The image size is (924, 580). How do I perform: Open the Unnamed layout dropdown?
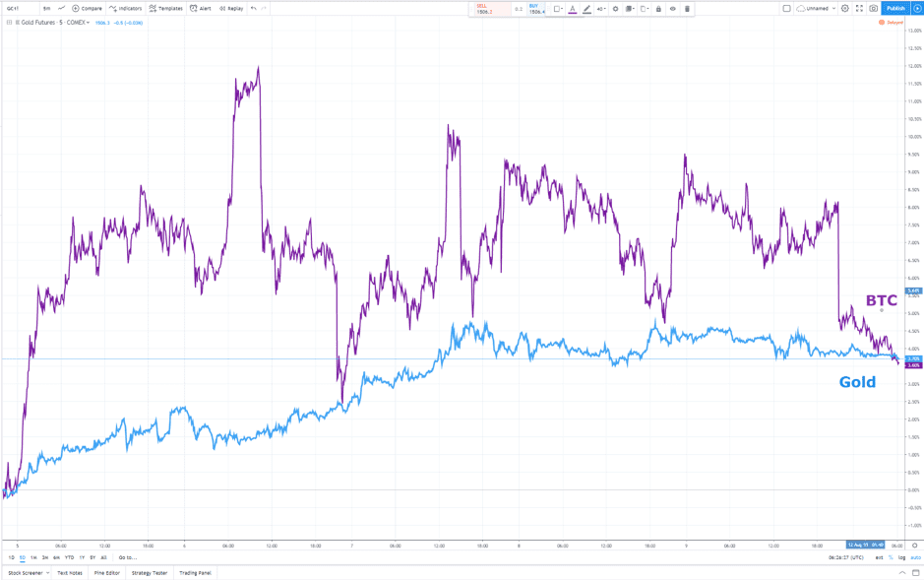tap(818, 8)
